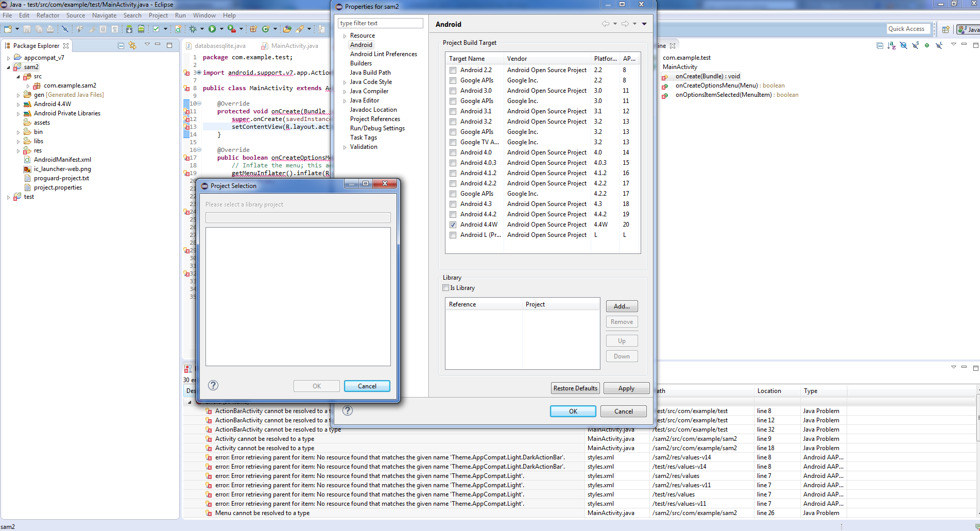The image size is (980, 531).
Task: Click the Print toolbar icon
Action: (50, 29)
